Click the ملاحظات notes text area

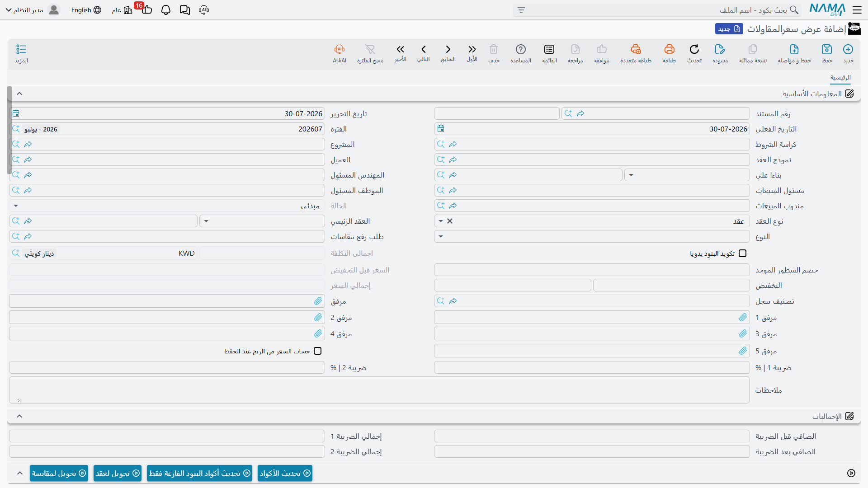tap(379, 390)
